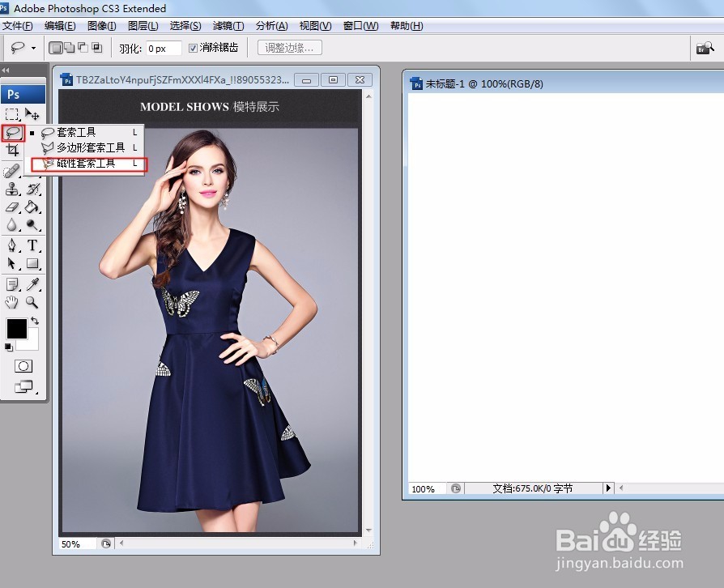Viewport: 724px width, 588px height.
Task: Click status icon next to 50%
Action: 106,543
